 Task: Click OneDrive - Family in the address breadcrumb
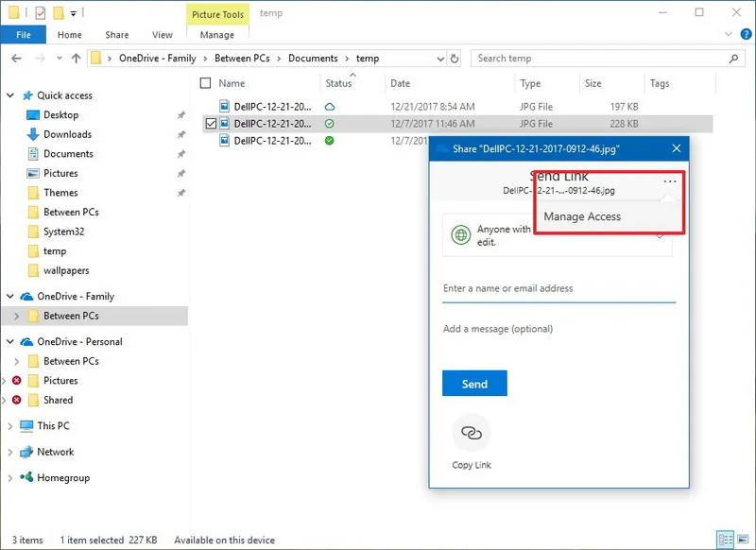(x=158, y=59)
